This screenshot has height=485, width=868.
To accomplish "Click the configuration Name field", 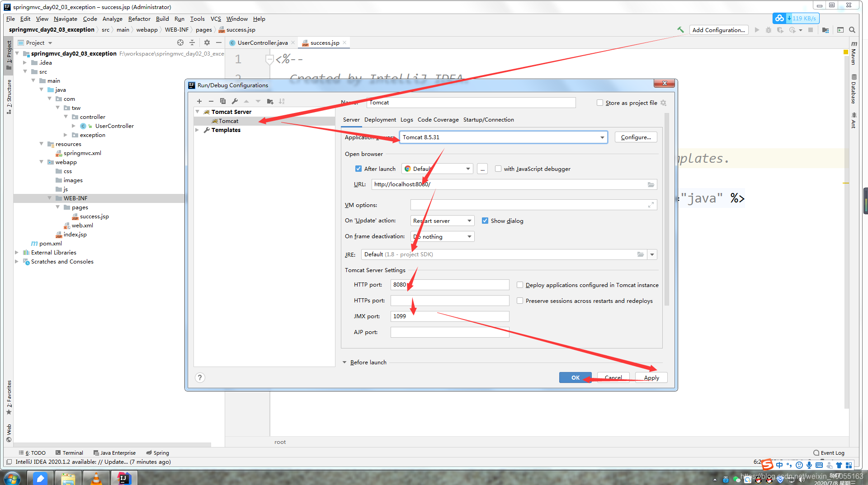I will pyautogui.click(x=471, y=103).
